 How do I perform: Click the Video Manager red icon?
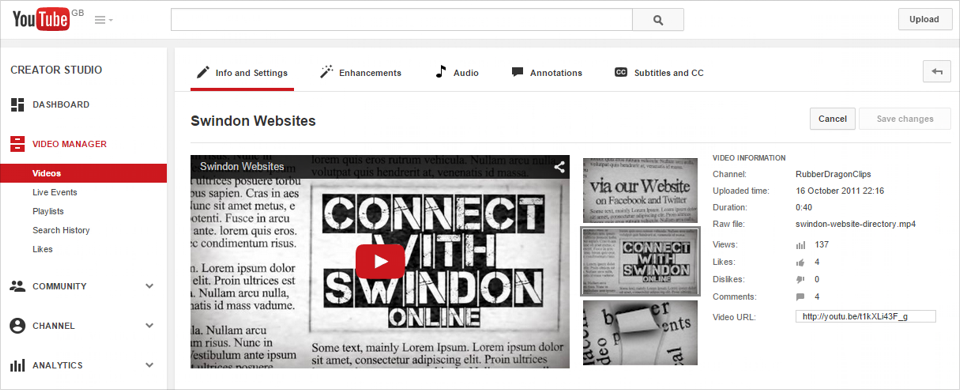tap(18, 144)
